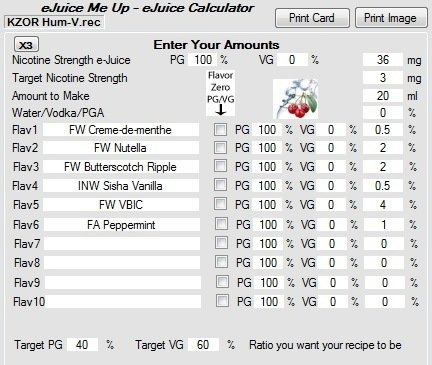The image size is (432, 365).
Task: Check the FW Nutella flavor checkbox
Action: click(221, 147)
